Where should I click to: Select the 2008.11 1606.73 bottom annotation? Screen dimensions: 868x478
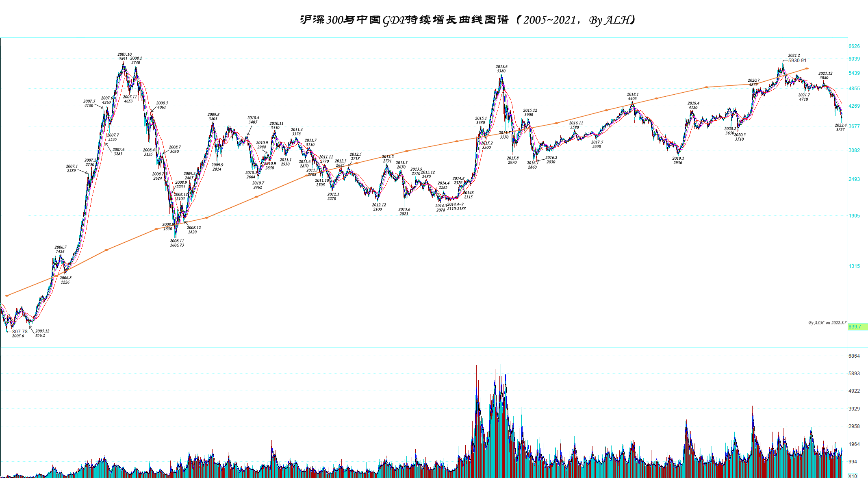177,243
